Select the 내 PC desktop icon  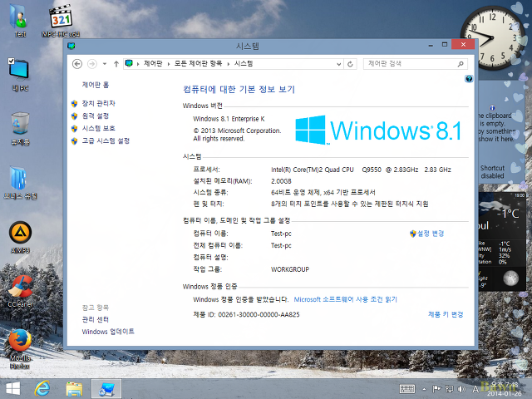[19, 75]
